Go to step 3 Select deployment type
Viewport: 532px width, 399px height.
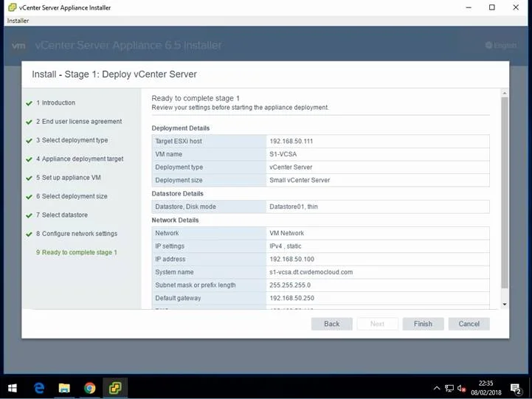(72, 140)
